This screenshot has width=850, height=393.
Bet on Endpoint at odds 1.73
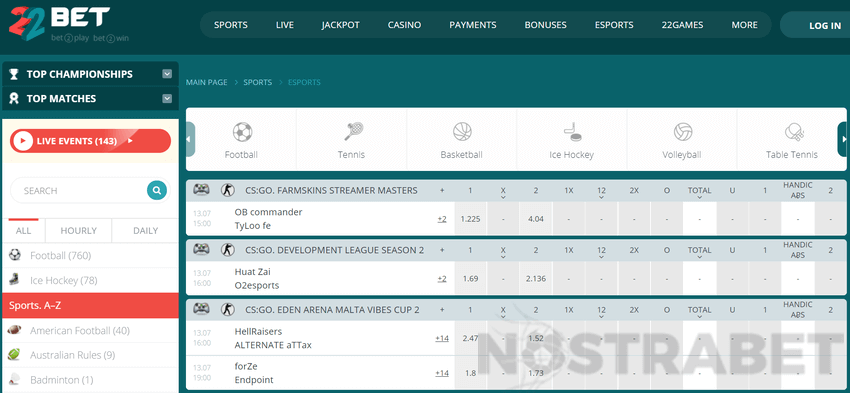[x=536, y=373]
